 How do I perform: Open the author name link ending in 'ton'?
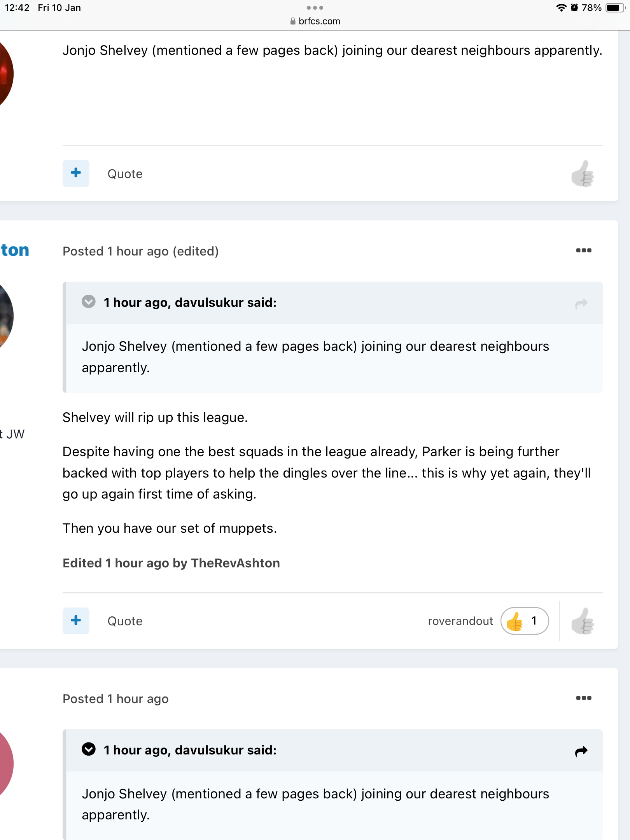coord(15,250)
